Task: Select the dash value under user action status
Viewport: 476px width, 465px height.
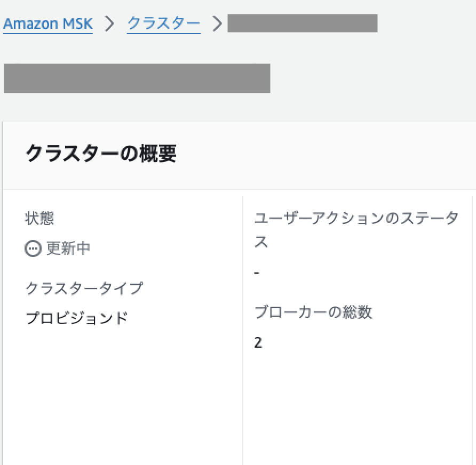Action: pos(257,272)
